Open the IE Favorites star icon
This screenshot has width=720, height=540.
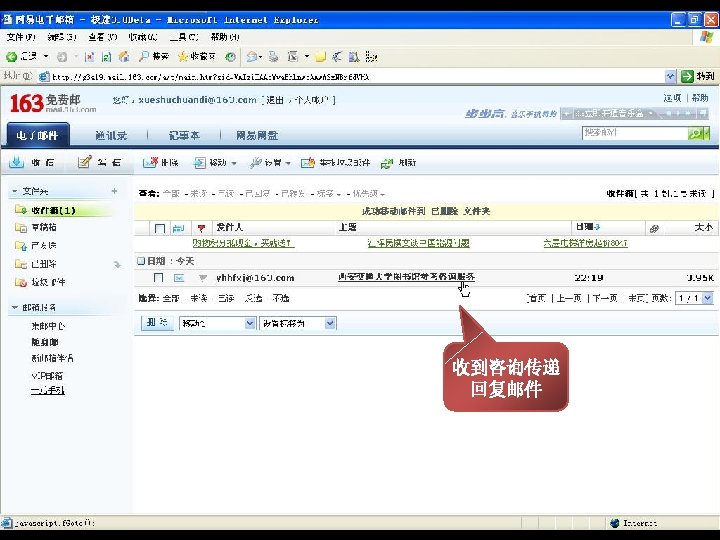click(183, 56)
